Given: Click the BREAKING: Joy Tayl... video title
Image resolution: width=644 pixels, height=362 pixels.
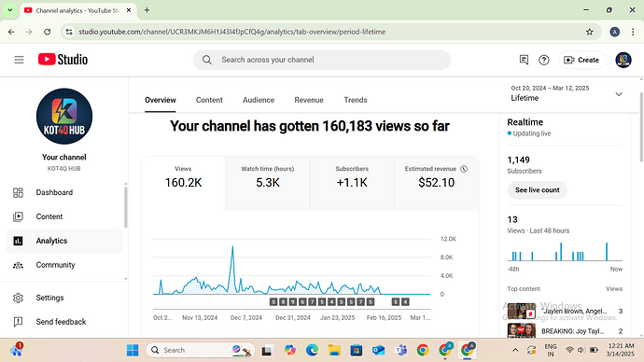Looking at the screenshot, I should coord(572,331).
